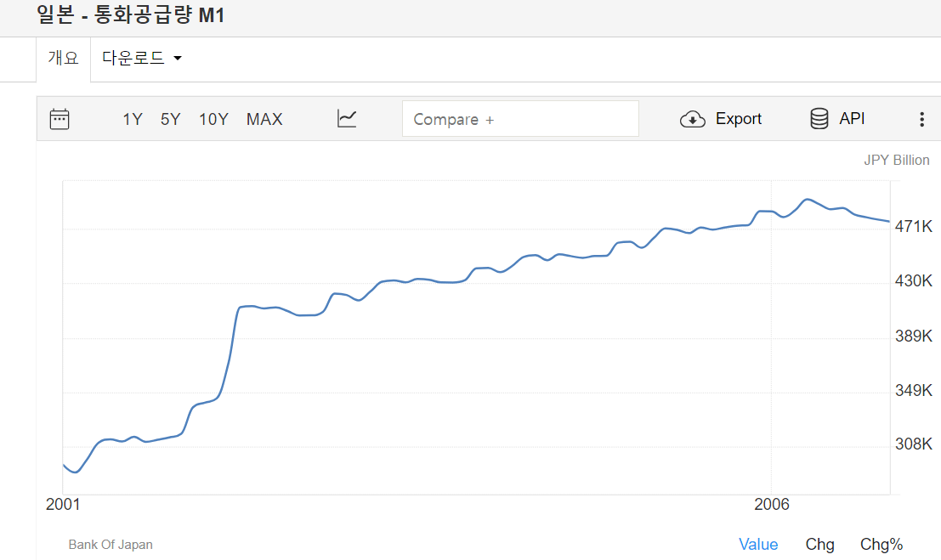Viewport: 941px width, 560px height.
Task: Click the Compare input field
Action: [520, 119]
